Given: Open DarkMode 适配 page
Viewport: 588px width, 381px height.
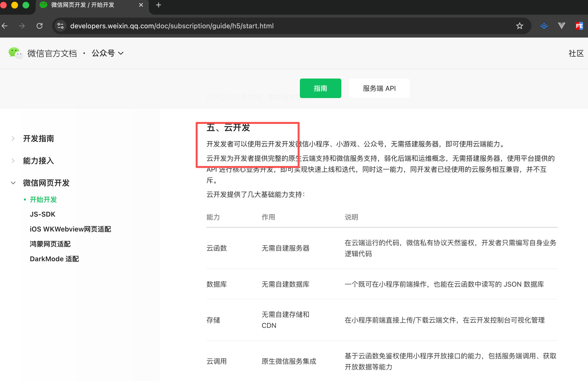Looking at the screenshot, I should click(x=54, y=259).
